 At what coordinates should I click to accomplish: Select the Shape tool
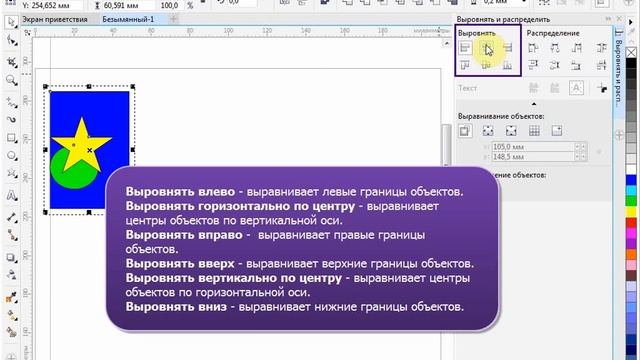tap(11, 41)
